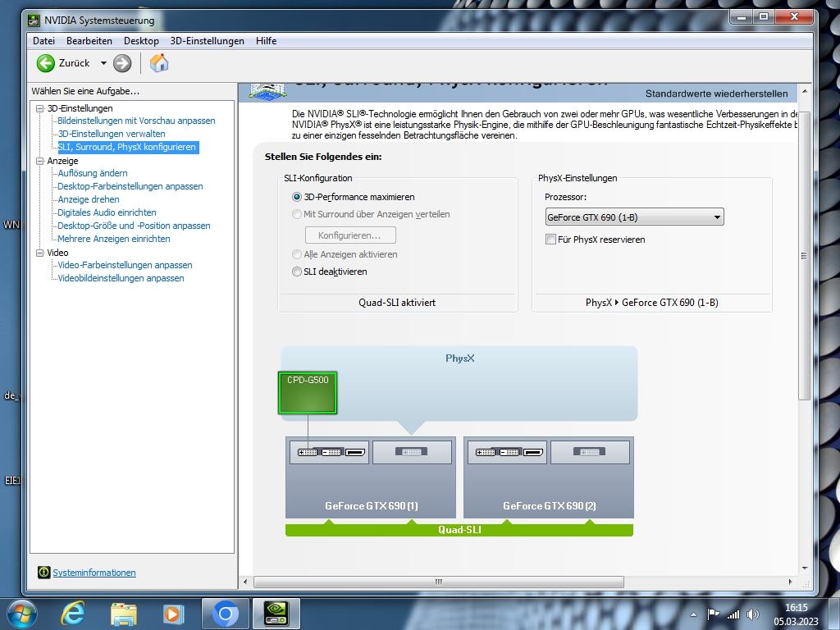Click connector ports of GTX 690 (2) first GPU
This screenshot has height=630, width=840.
pyautogui.click(x=507, y=452)
